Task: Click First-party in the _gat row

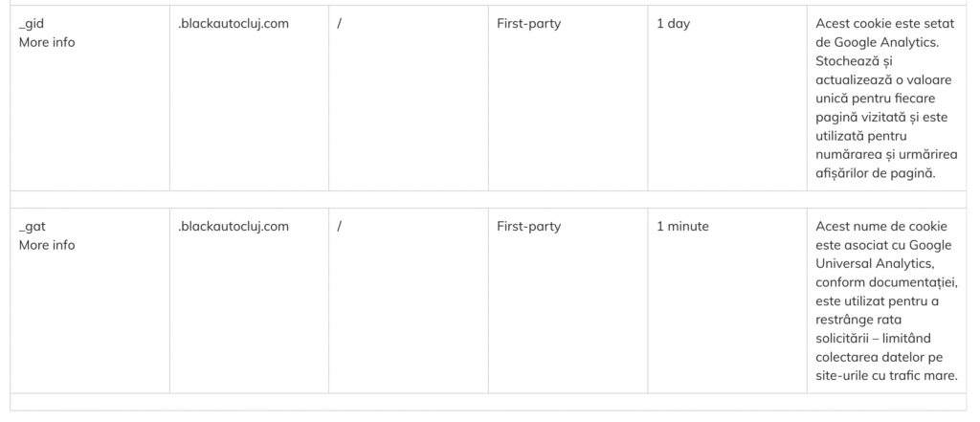Action: [x=528, y=227]
